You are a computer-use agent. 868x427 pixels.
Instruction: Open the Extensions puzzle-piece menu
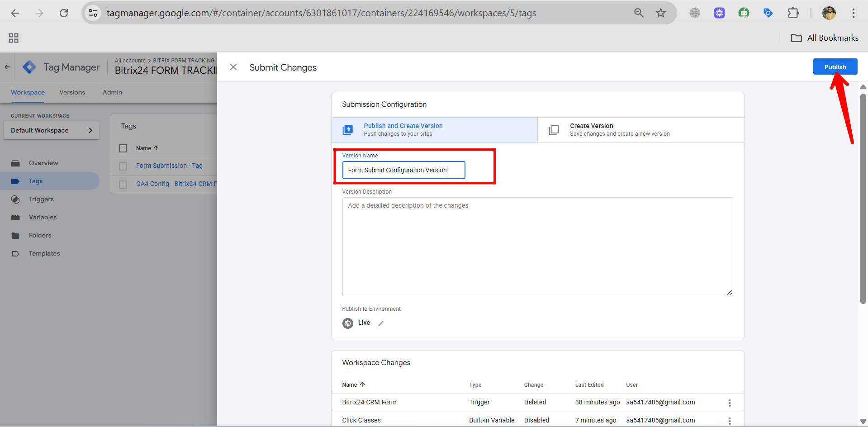coord(793,13)
